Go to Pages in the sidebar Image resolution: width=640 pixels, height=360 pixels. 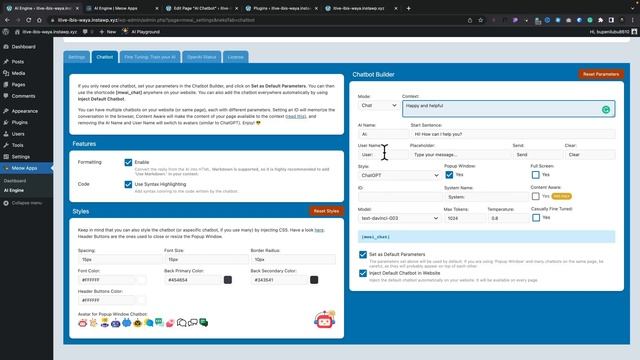click(x=18, y=84)
